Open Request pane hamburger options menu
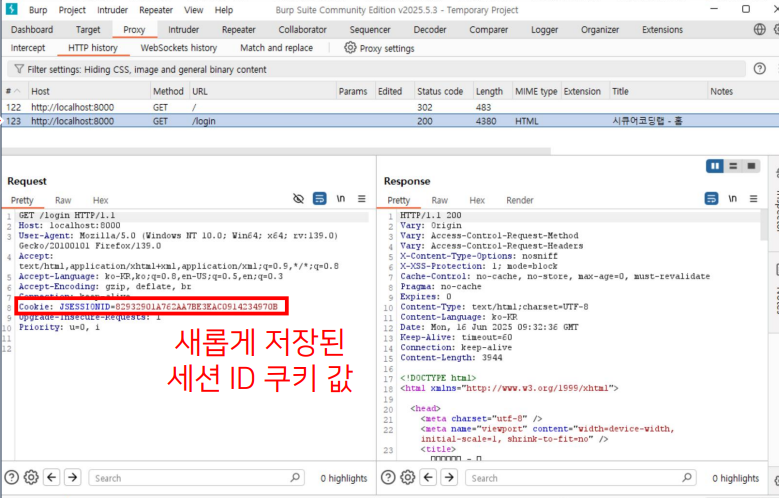 coord(361,199)
